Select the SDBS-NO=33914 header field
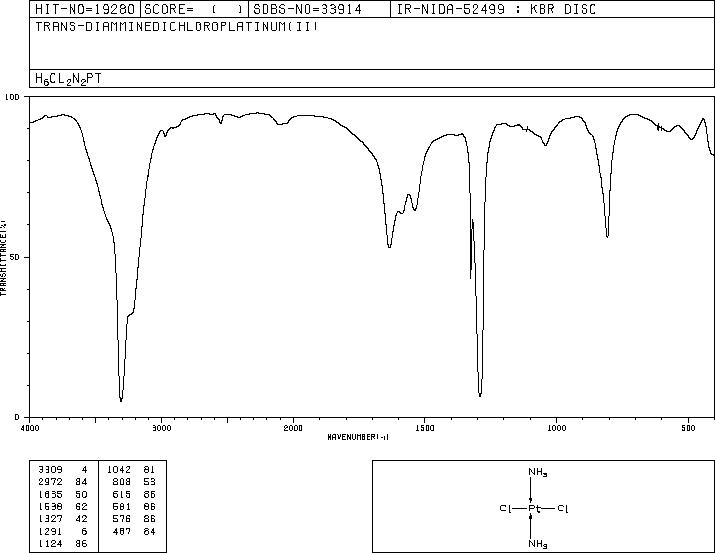Image resolution: width=715 pixels, height=553 pixels. click(319, 9)
